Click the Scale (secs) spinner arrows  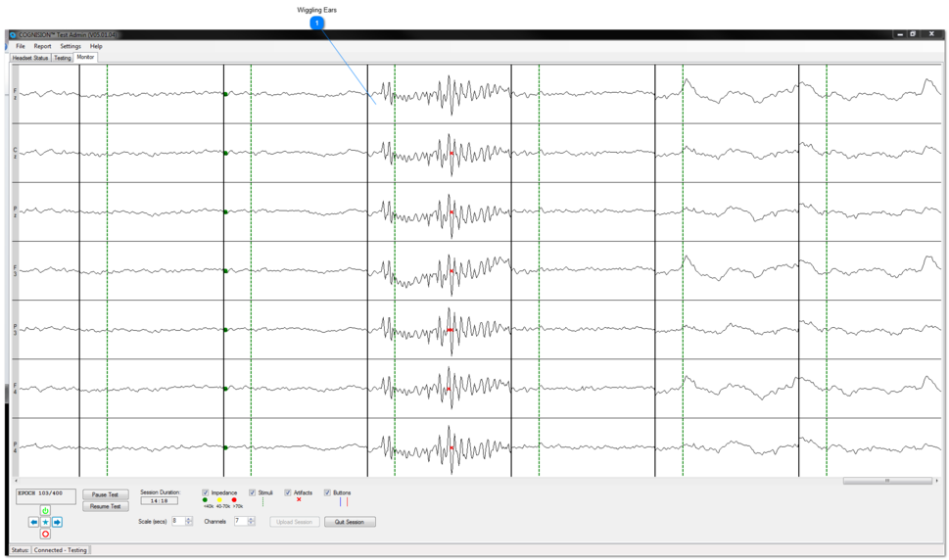189,522
